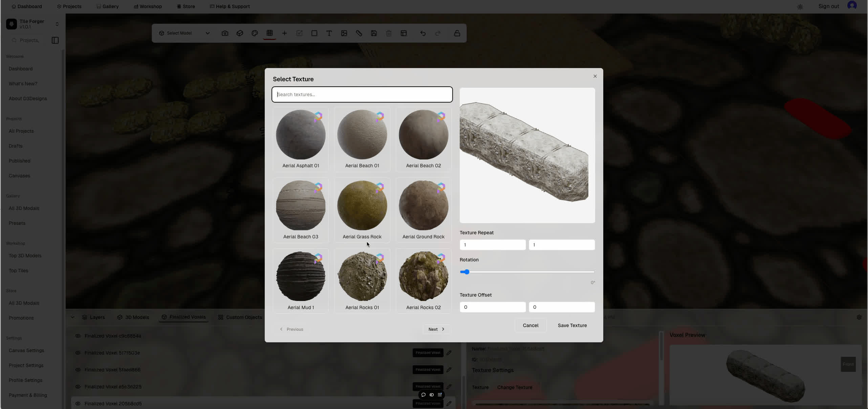Click the Save Texture button

point(572,325)
